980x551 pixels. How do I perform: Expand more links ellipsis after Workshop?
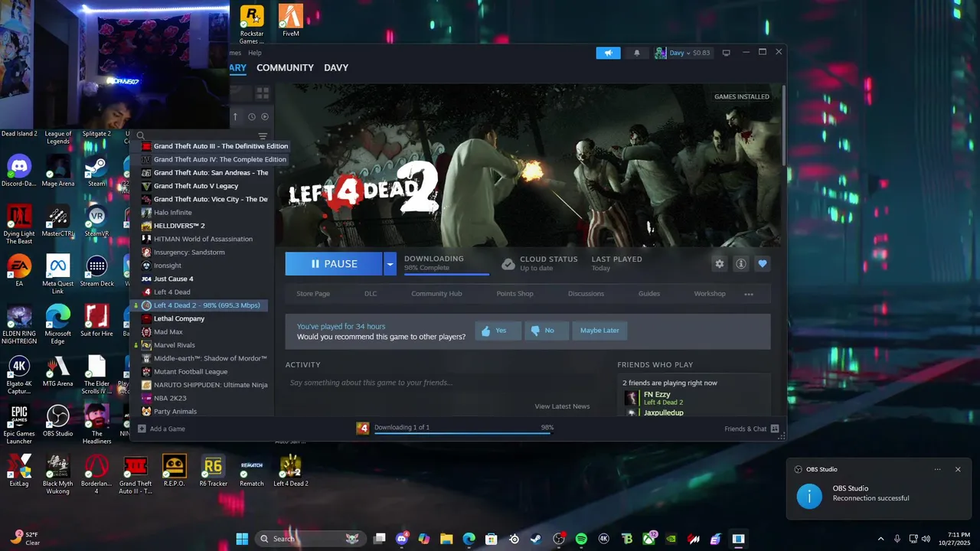click(x=749, y=294)
